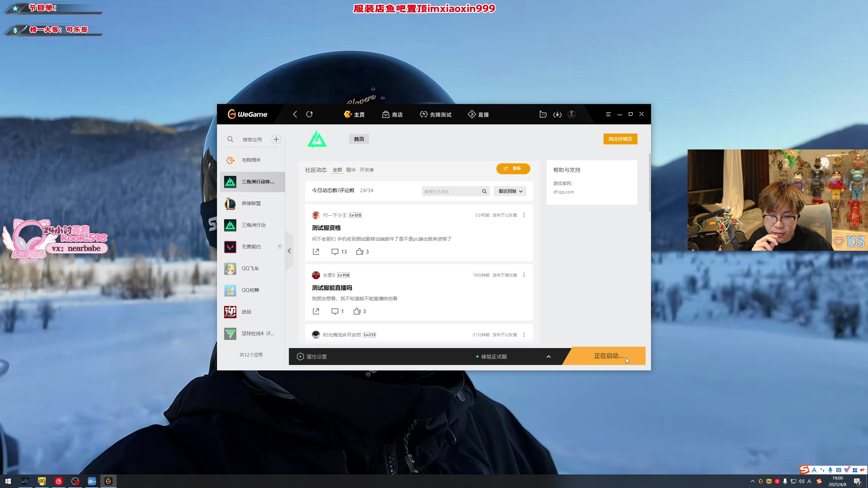Viewport: 868px width, 488px height.
Task: Click the search apps field
Action: (252, 139)
